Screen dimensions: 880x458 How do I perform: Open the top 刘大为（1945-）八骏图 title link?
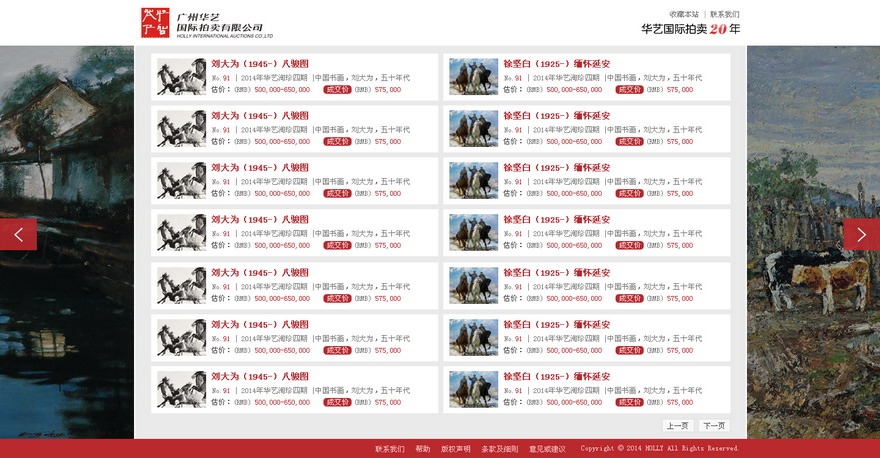point(260,63)
